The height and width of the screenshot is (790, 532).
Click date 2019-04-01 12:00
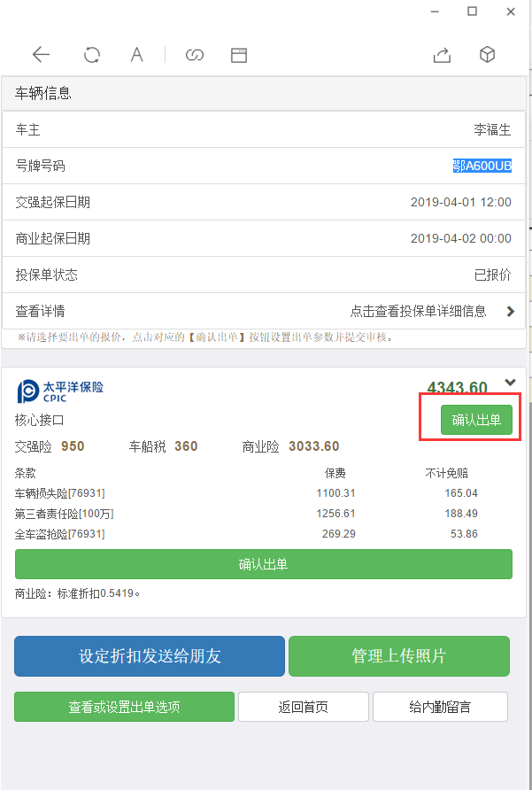pyautogui.click(x=461, y=203)
